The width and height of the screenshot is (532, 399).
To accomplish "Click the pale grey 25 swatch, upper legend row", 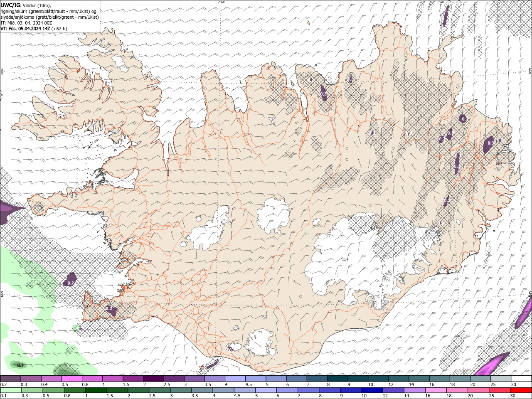I will click(500, 379).
